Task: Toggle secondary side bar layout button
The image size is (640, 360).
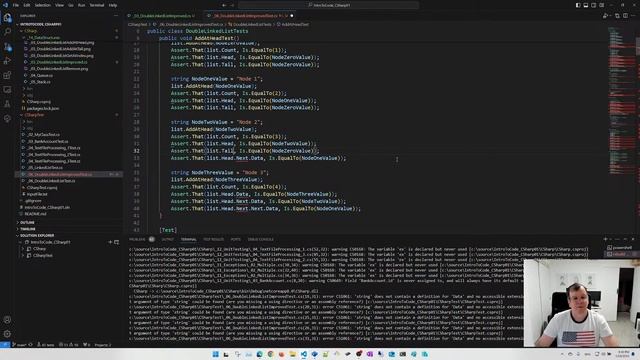Action: 594,5
